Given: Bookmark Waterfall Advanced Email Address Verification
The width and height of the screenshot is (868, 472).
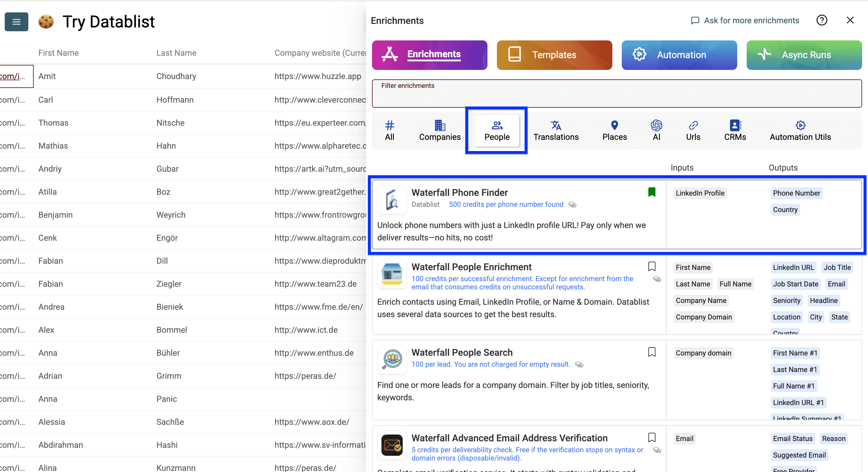Looking at the screenshot, I should pos(651,438).
